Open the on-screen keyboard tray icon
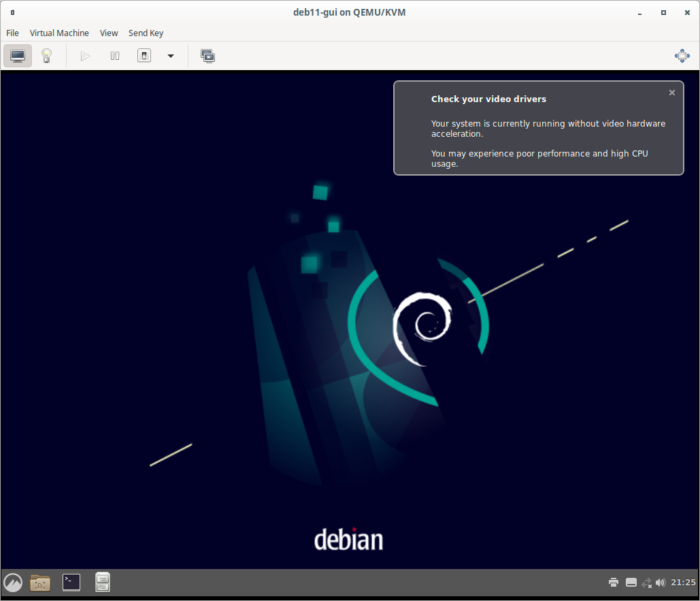This screenshot has width=700, height=601. [631, 582]
